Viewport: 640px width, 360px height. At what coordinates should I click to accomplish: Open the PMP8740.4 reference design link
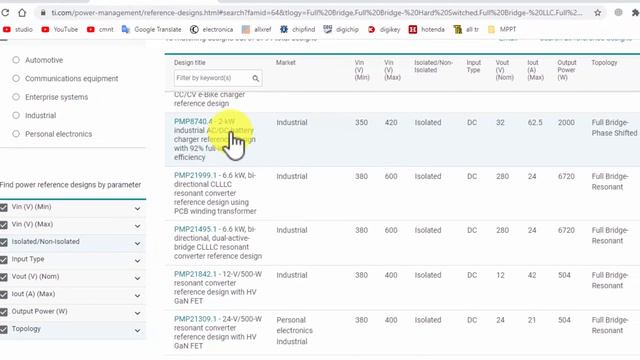193,122
